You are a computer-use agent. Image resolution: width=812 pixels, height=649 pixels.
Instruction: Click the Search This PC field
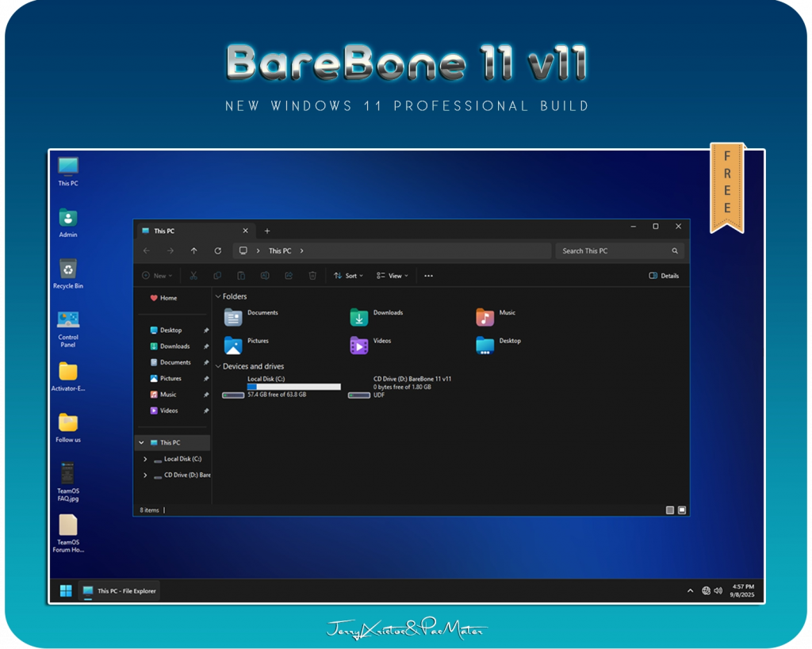coord(615,251)
